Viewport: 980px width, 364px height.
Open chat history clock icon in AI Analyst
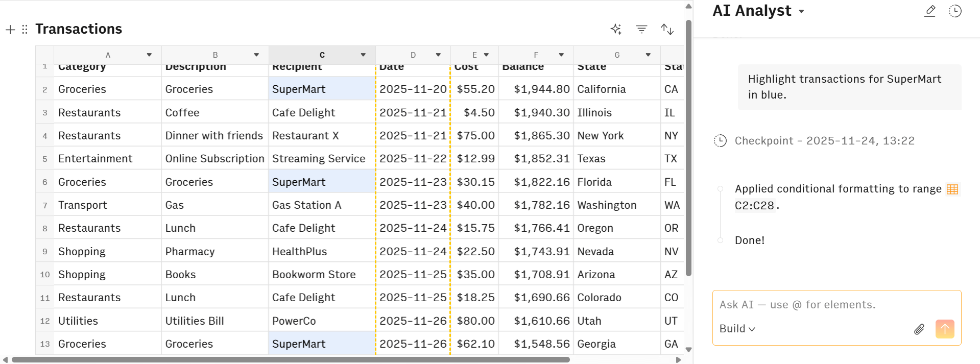tap(955, 11)
